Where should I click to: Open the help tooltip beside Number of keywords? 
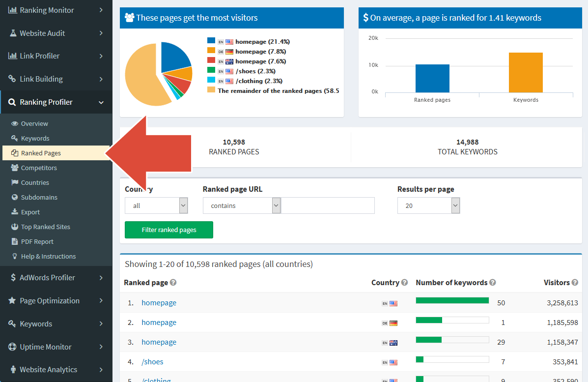click(492, 282)
